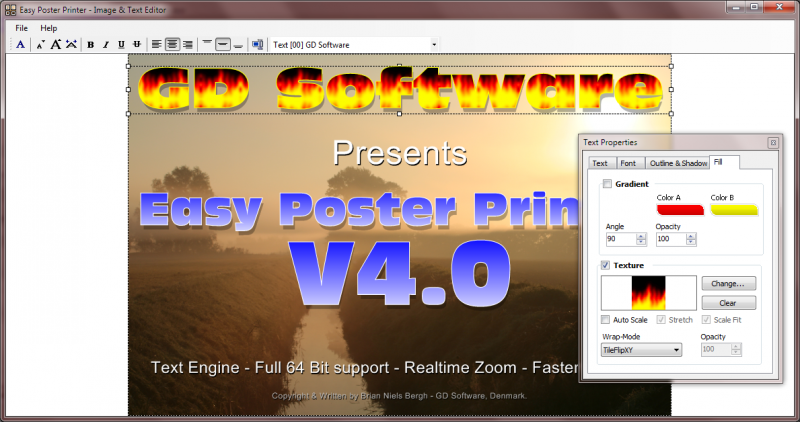Select the GD Software flame text

pyautogui.click(x=400, y=90)
